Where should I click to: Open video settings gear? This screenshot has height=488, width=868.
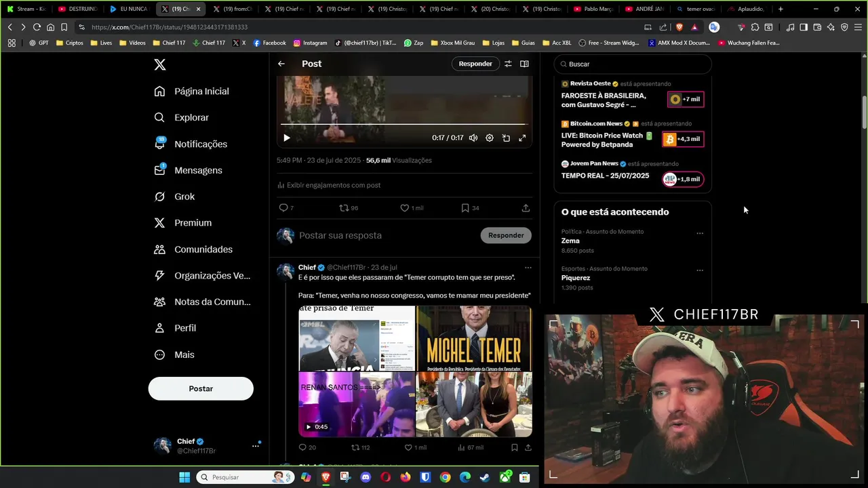pos(490,138)
